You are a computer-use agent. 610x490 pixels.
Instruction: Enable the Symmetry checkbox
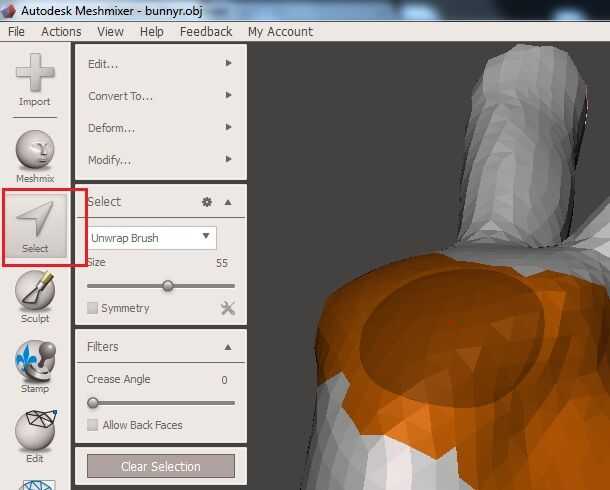[x=92, y=308]
